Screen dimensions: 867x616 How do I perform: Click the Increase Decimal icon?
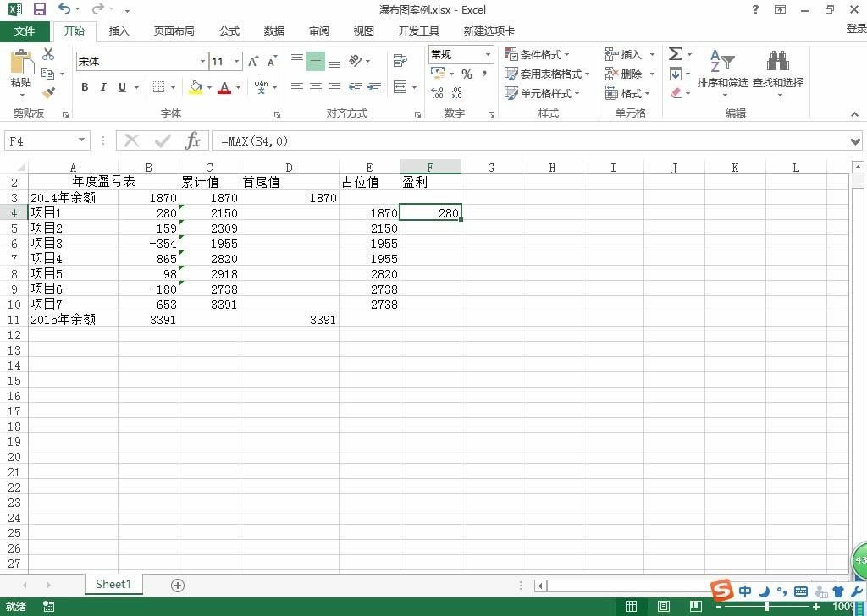[x=437, y=93]
